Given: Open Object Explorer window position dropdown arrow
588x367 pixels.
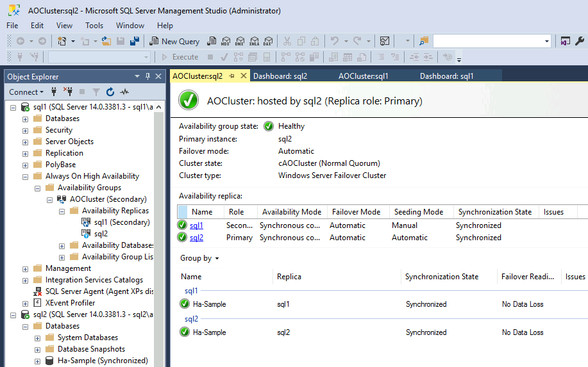Looking at the screenshot, I should point(137,76).
